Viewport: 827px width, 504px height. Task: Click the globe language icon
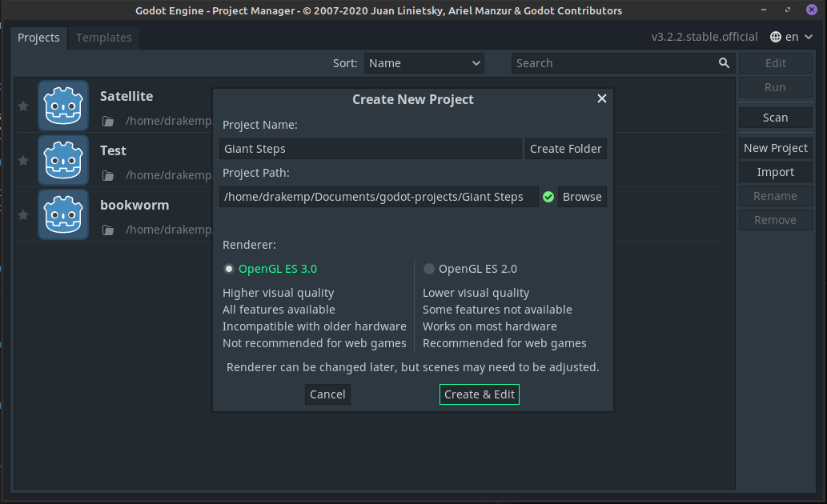775,37
